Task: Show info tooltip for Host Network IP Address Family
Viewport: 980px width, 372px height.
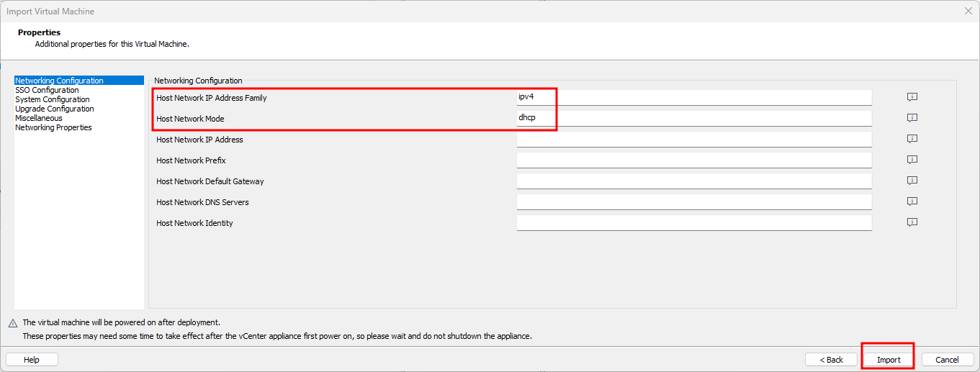Action: (912, 97)
